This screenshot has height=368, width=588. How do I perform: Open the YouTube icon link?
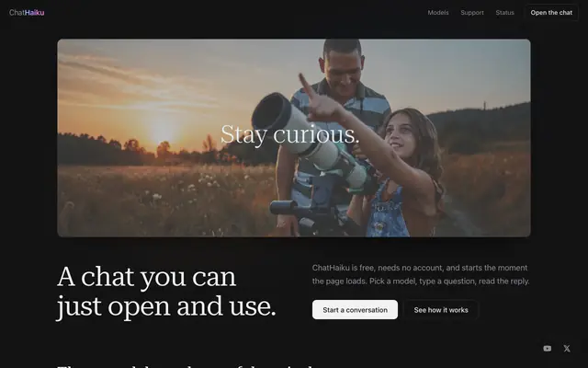coord(548,349)
